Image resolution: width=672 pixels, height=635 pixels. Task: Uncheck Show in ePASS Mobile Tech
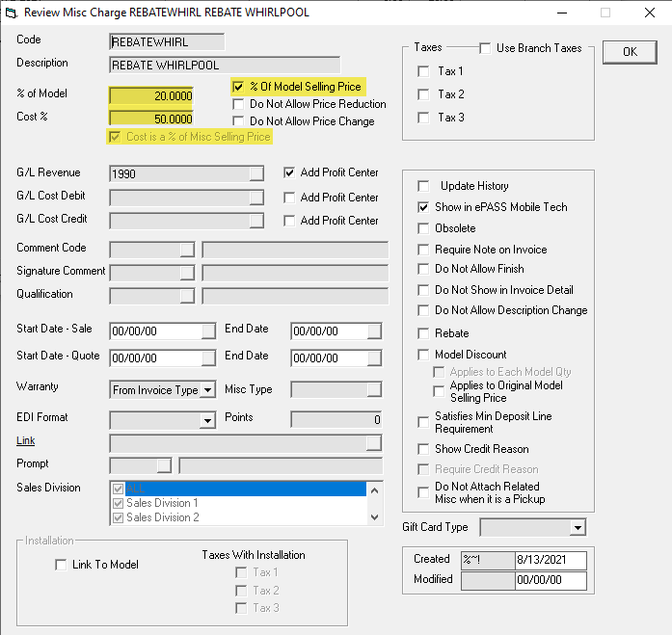(x=423, y=207)
